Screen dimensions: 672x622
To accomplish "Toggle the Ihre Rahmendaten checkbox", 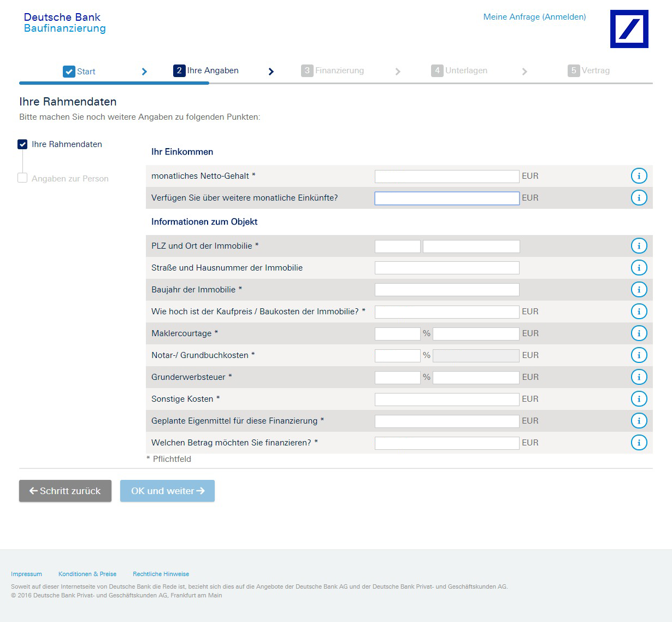I will click(22, 144).
